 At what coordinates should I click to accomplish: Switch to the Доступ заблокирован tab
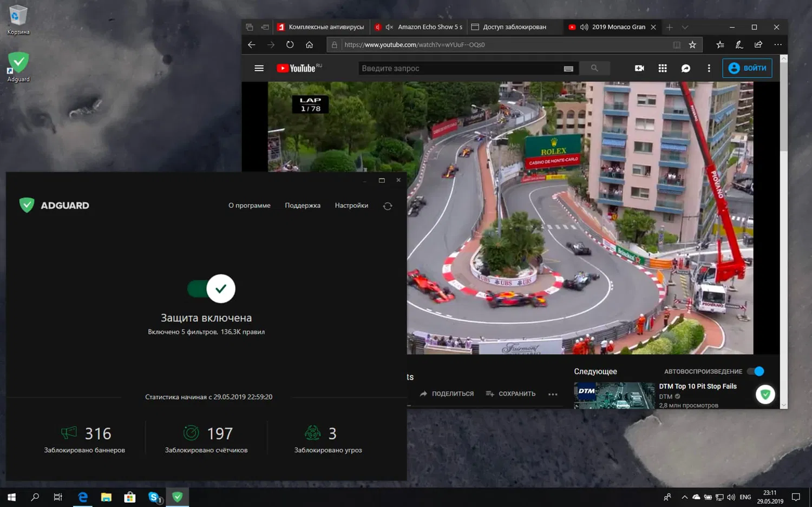514,27
